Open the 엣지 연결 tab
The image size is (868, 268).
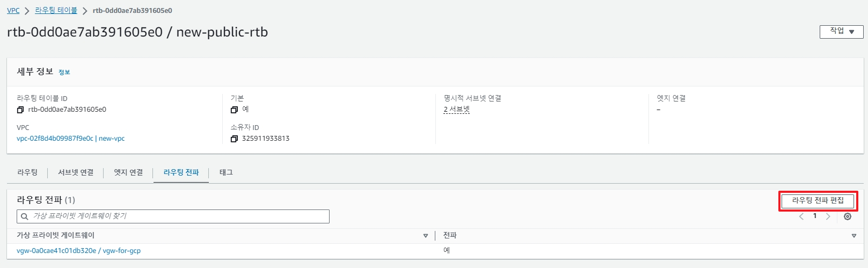click(x=128, y=172)
